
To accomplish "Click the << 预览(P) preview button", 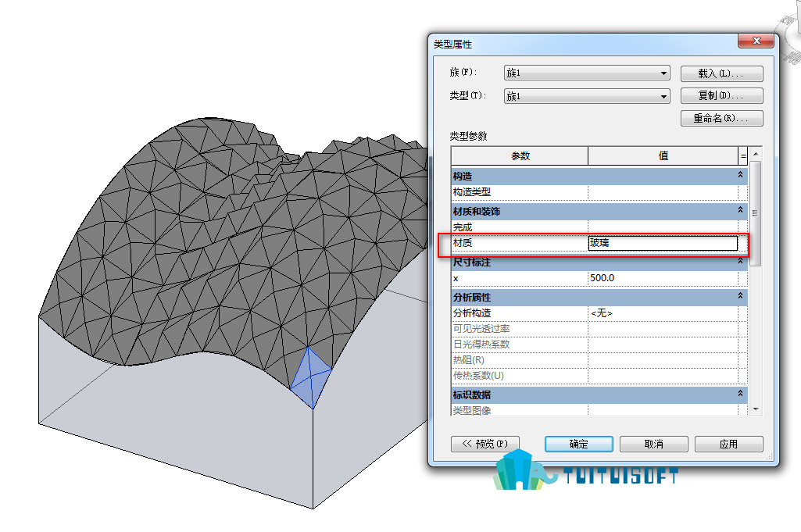I will pos(485,444).
